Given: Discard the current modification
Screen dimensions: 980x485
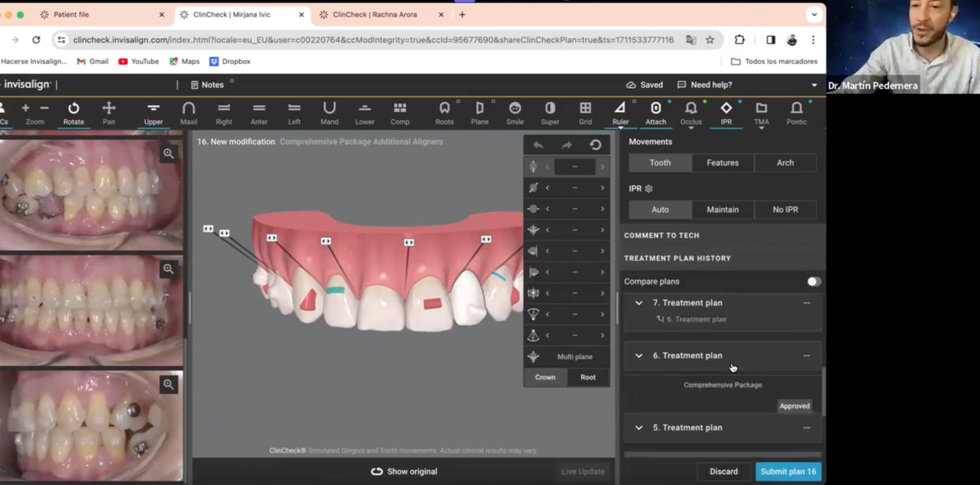Looking at the screenshot, I should (x=723, y=471).
